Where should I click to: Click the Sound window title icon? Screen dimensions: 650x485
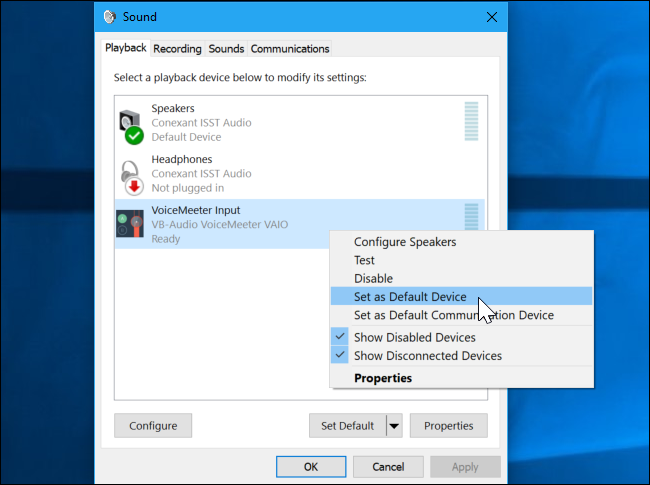click(x=110, y=17)
